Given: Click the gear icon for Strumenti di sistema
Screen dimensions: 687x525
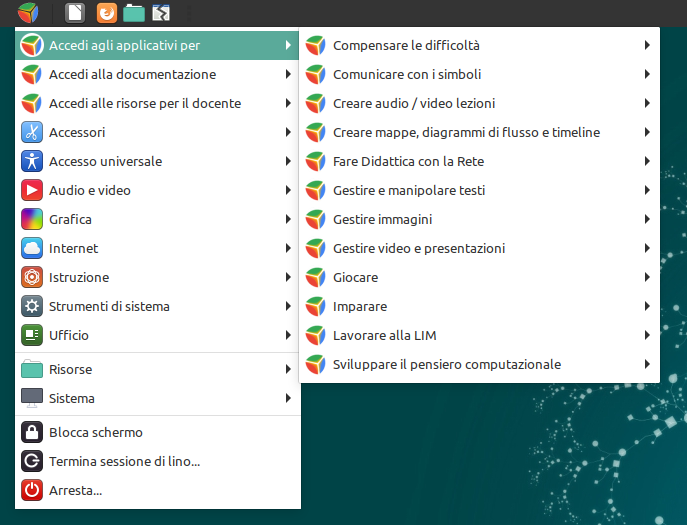Looking at the screenshot, I should pyautogui.click(x=32, y=306).
